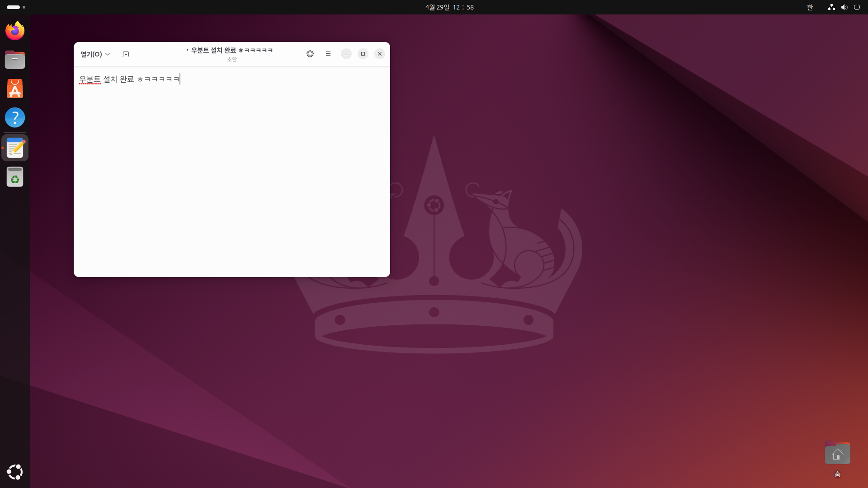The height and width of the screenshot is (488, 868).
Task: Open Ubuntu App Center icon
Action: pos(15,89)
